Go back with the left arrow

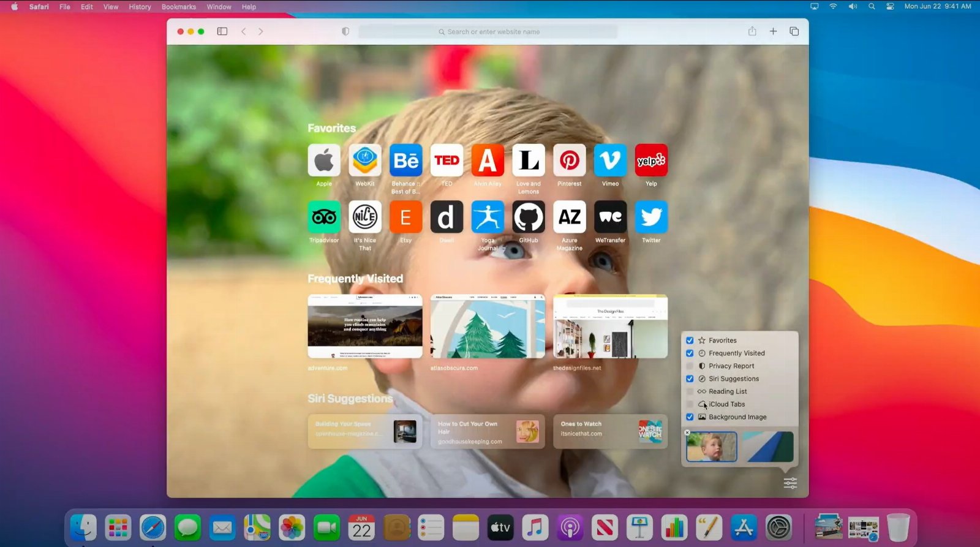click(x=244, y=31)
